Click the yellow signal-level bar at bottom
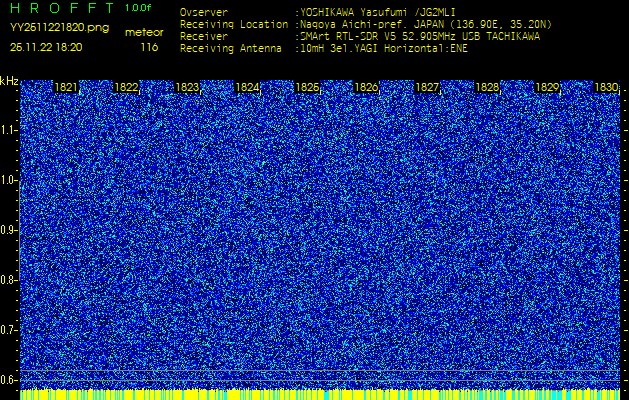Image resolution: width=629 pixels, height=400 pixels. click(320, 394)
